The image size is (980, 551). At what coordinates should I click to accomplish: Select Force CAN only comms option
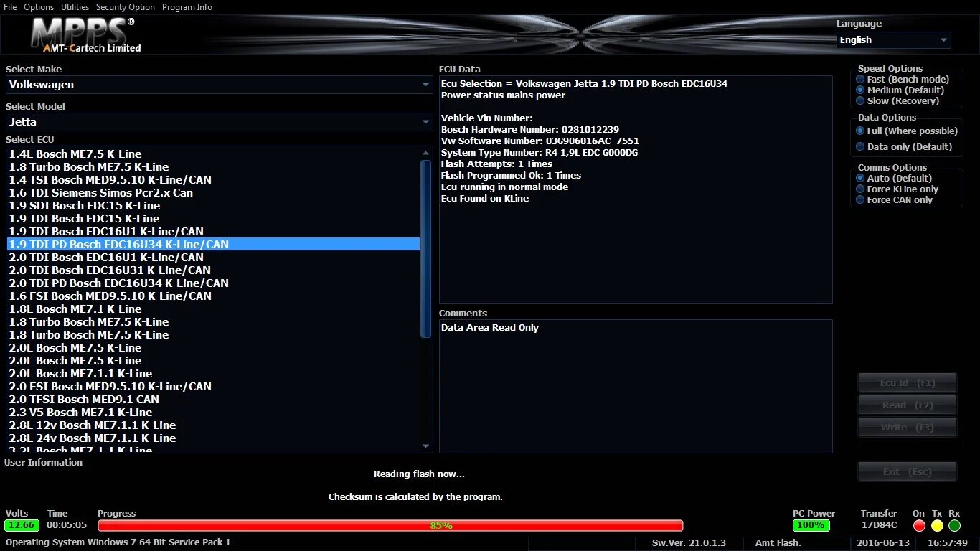pyautogui.click(x=894, y=200)
